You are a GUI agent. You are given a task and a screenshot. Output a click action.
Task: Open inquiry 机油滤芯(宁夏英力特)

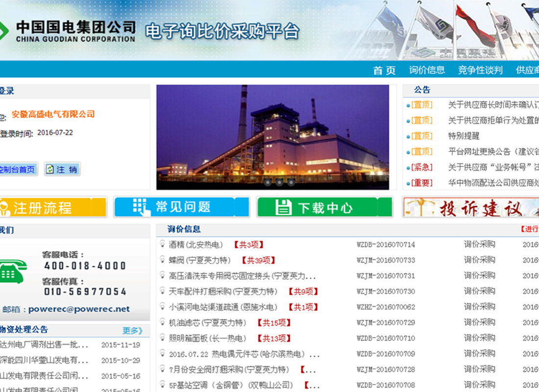coord(207,323)
